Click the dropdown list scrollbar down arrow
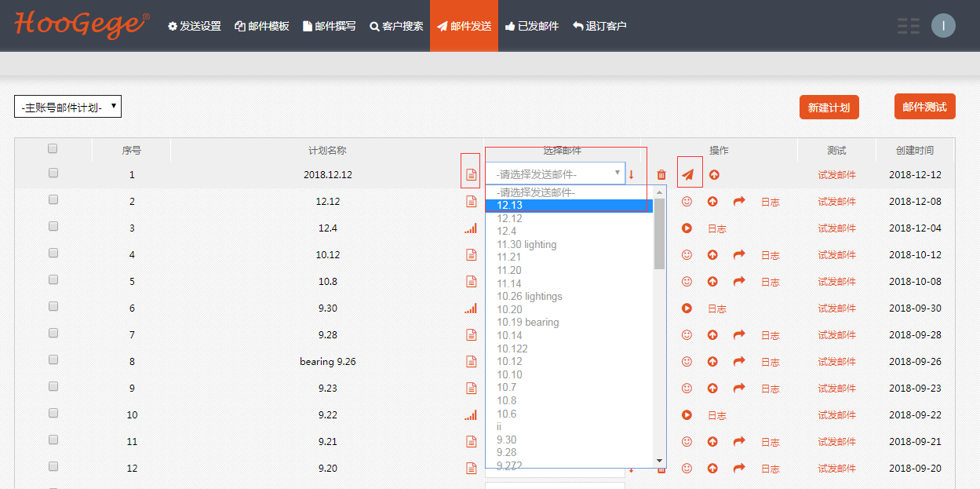 pyautogui.click(x=659, y=461)
